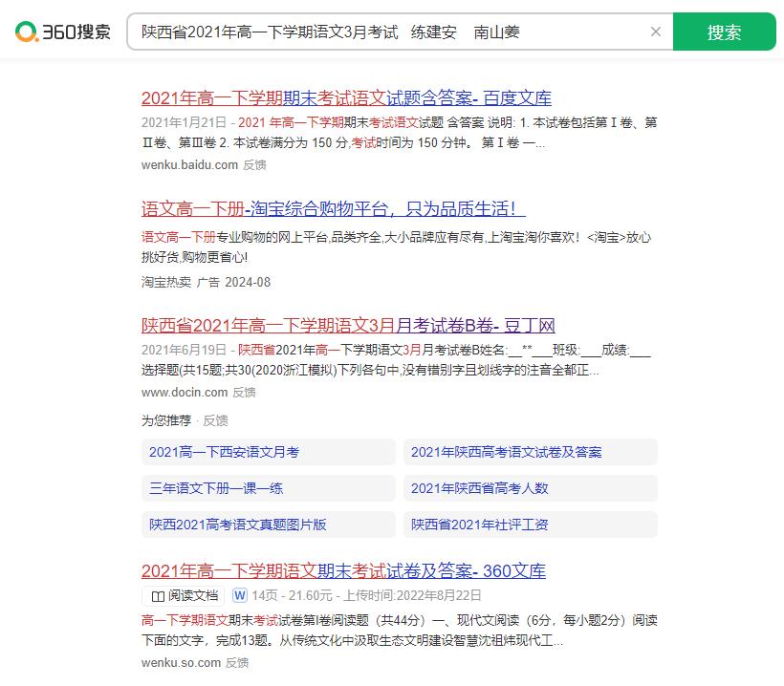Screen dimensions: 784x686
Task: Select suggestion 三年语文下册一课一练
Action: (269, 488)
